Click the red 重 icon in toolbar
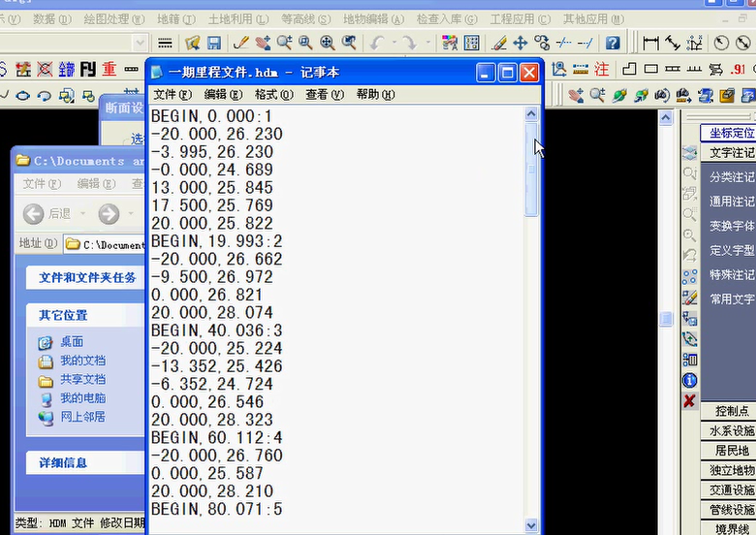The width and height of the screenshot is (756, 535). [109, 69]
